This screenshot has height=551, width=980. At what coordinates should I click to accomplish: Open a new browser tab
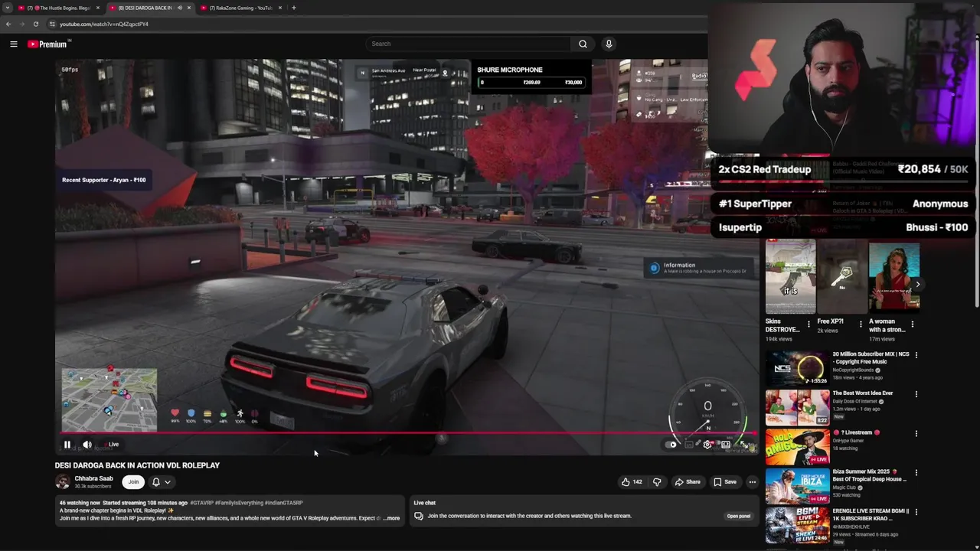(x=294, y=8)
